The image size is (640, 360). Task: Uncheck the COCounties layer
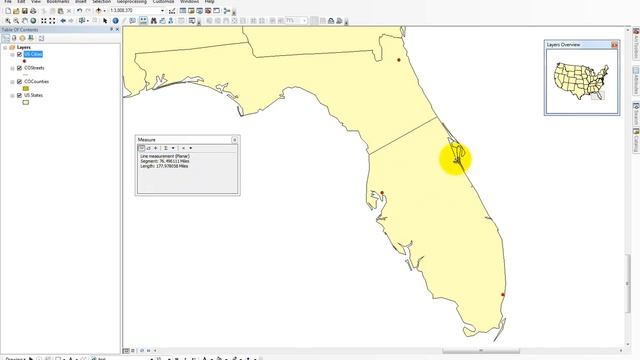point(19,82)
